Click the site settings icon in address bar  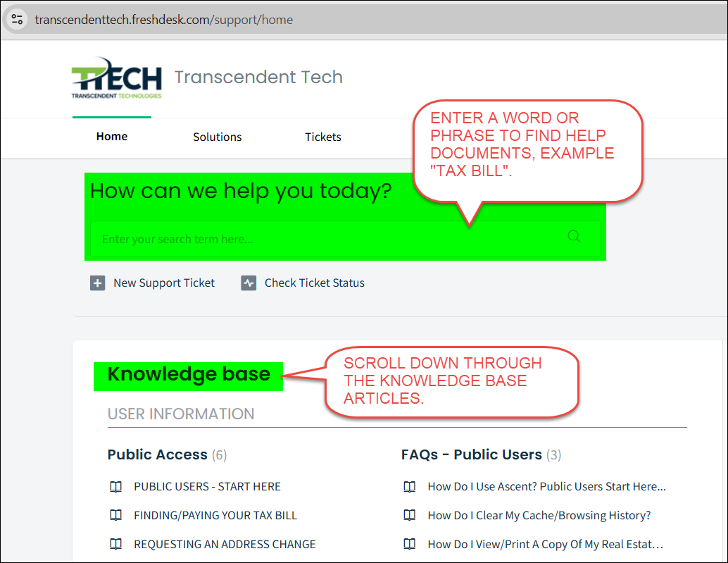(x=17, y=20)
